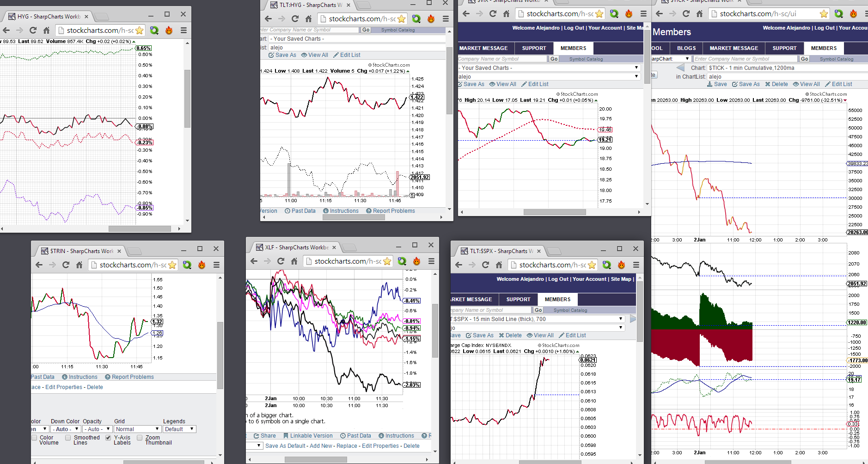Screen dimensions: 868x464
Task: Open Chrome menu in $TRIN window
Action: point(216,265)
